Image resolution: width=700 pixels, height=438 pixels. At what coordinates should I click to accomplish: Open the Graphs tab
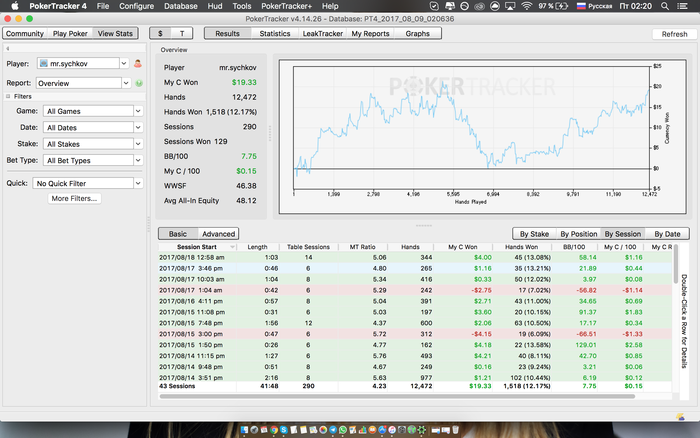(x=417, y=33)
